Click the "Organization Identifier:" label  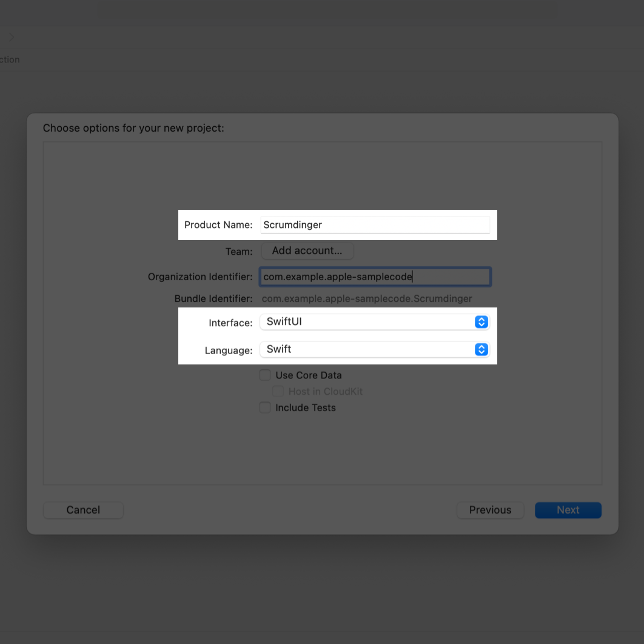(x=200, y=277)
